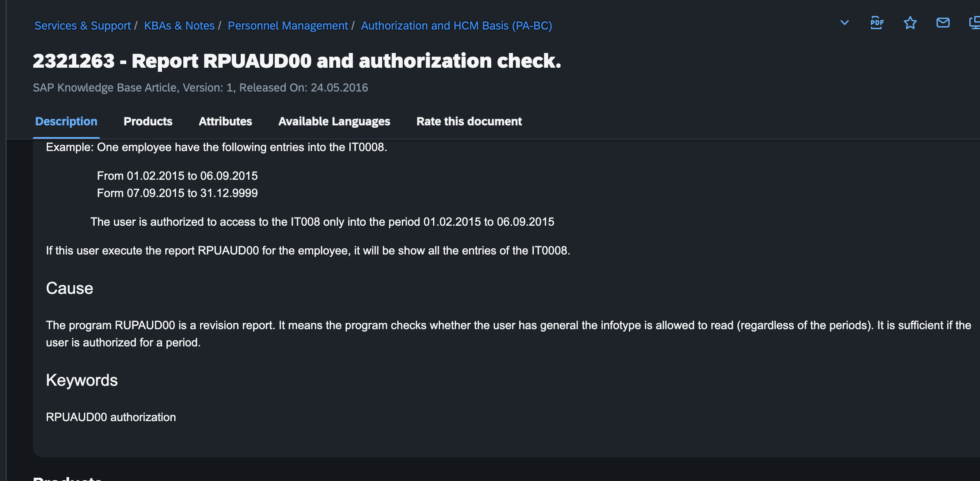Click the article title 2321263 heading
980x481 pixels.
click(297, 61)
